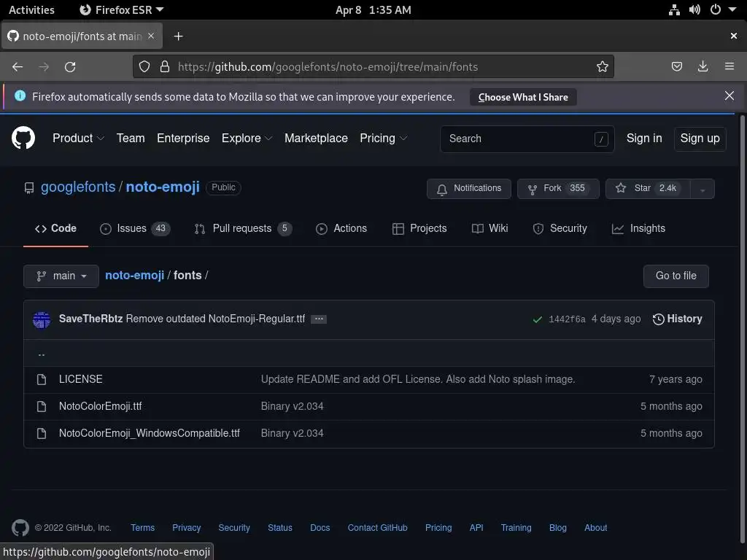Viewport: 747px width, 560px height.
Task: Click the Firefox back arrow
Action: click(x=18, y=67)
